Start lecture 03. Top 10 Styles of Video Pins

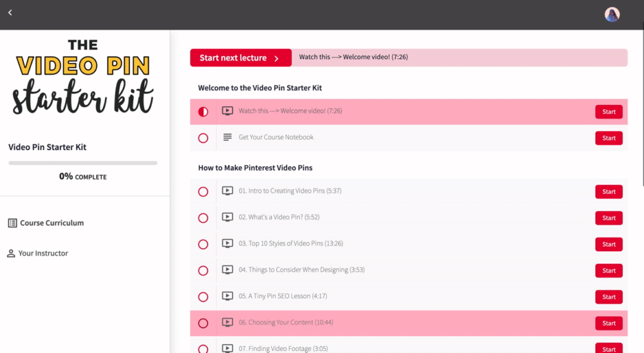pos(609,244)
